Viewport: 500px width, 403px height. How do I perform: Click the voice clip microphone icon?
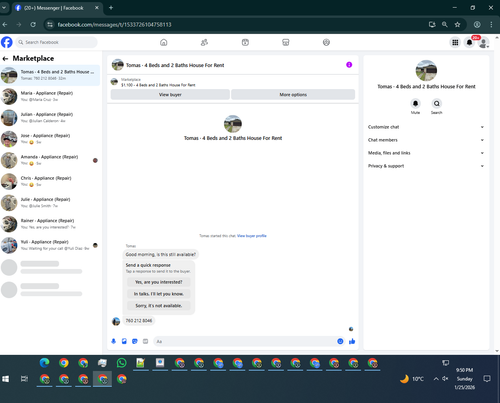[114, 341]
